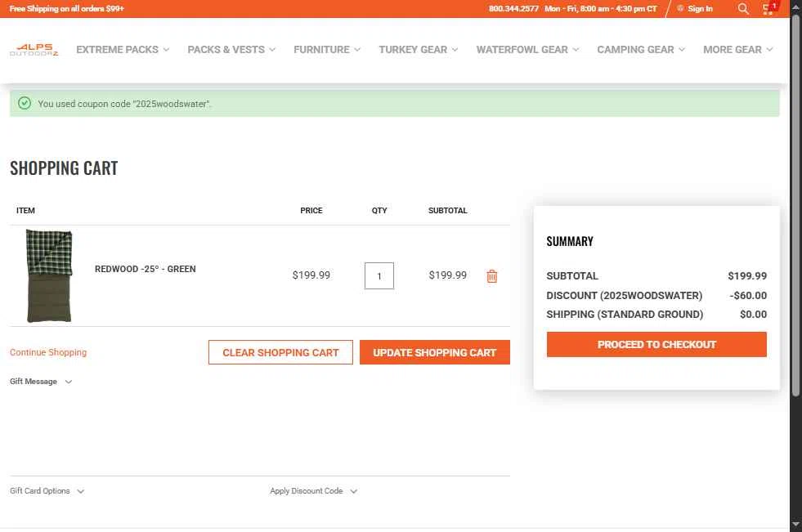Click the -$60.00 discount amount

click(748, 295)
